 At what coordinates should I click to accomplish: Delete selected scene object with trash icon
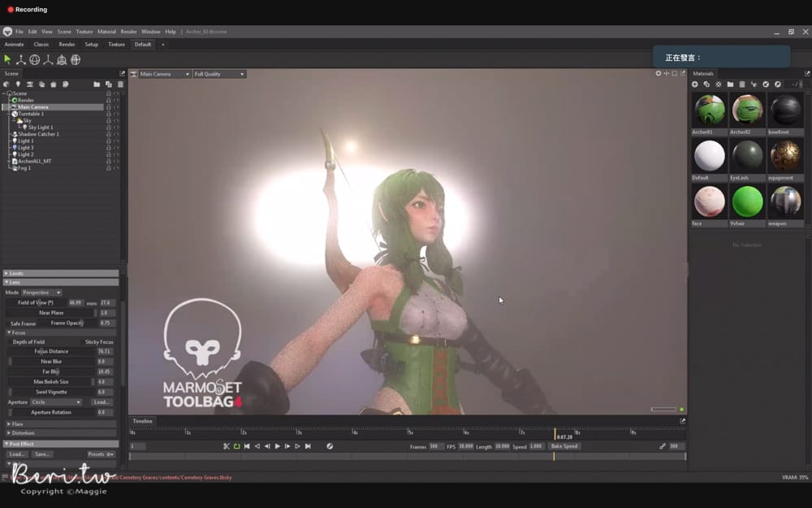click(121, 84)
